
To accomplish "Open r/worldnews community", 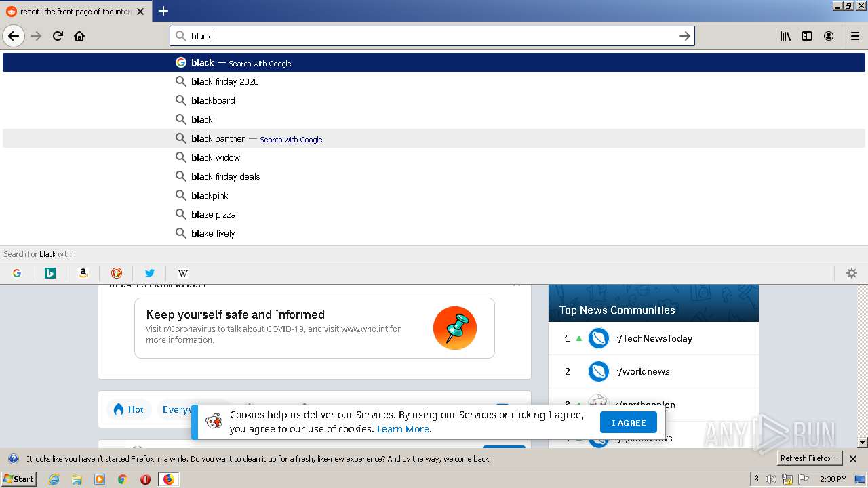I will click(642, 371).
